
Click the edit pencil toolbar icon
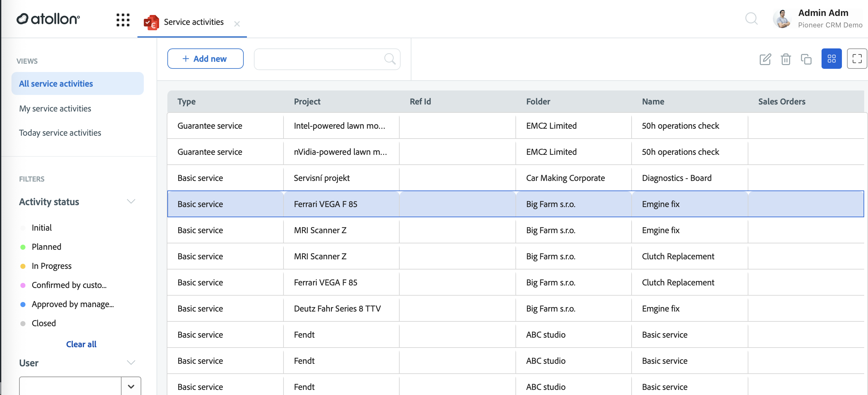[765, 59]
